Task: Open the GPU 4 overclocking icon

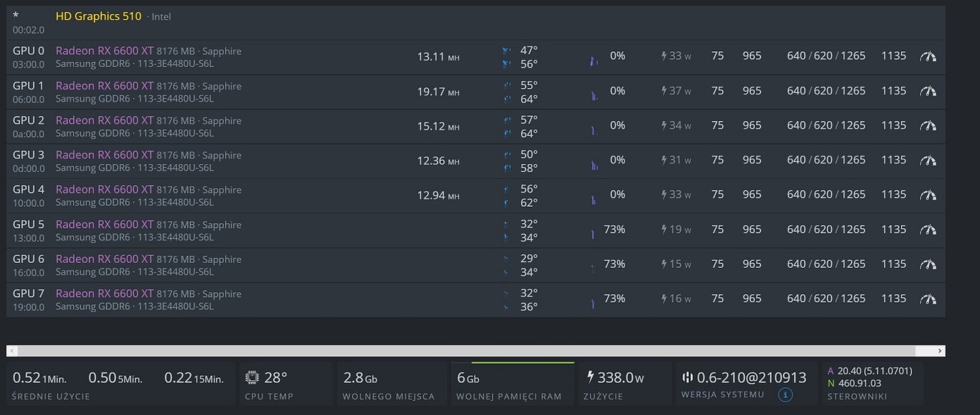Action: (927, 195)
